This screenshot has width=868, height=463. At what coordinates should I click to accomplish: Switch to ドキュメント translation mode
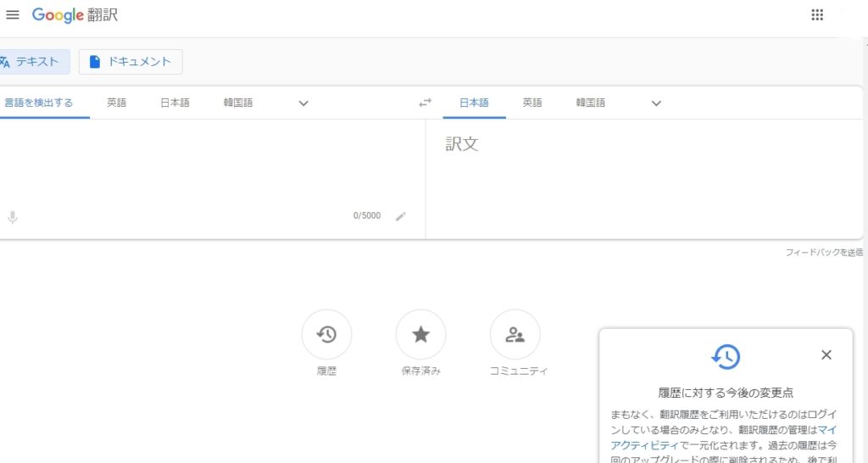tap(131, 61)
